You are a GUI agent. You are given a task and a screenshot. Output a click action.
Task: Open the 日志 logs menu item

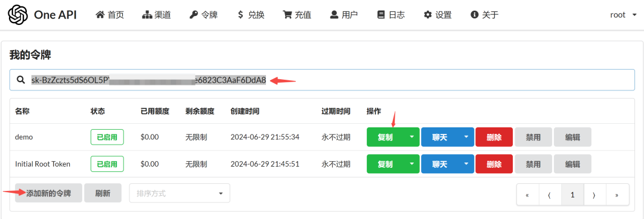[x=391, y=15]
